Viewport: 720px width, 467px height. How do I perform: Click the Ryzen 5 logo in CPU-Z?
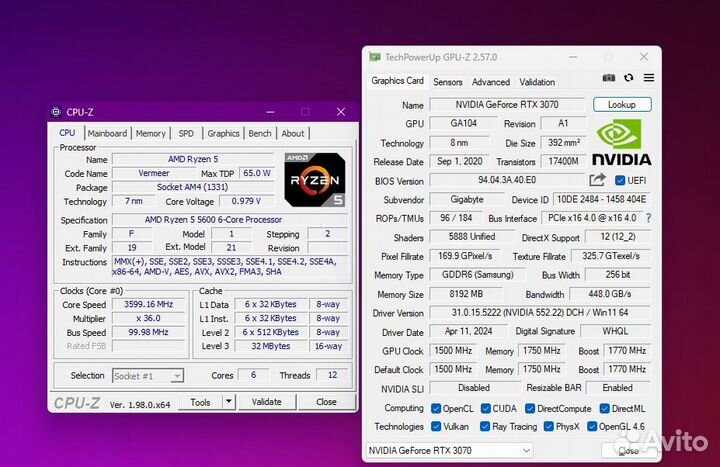point(315,180)
